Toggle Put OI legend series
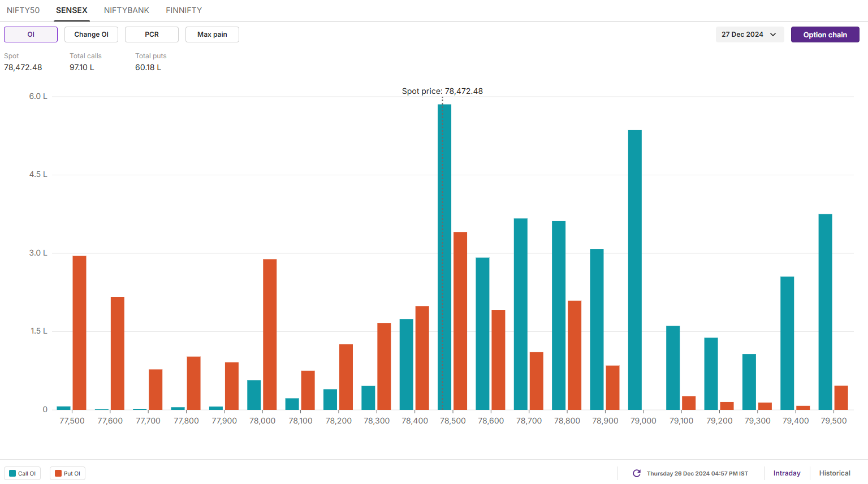 click(x=68, y=473)
